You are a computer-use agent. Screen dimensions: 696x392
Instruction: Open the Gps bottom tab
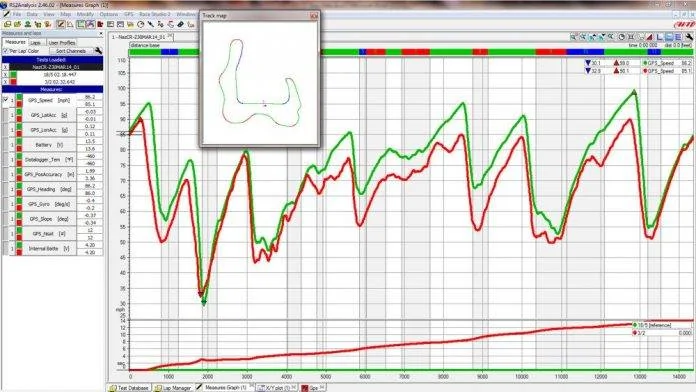[x=312, y=388]
